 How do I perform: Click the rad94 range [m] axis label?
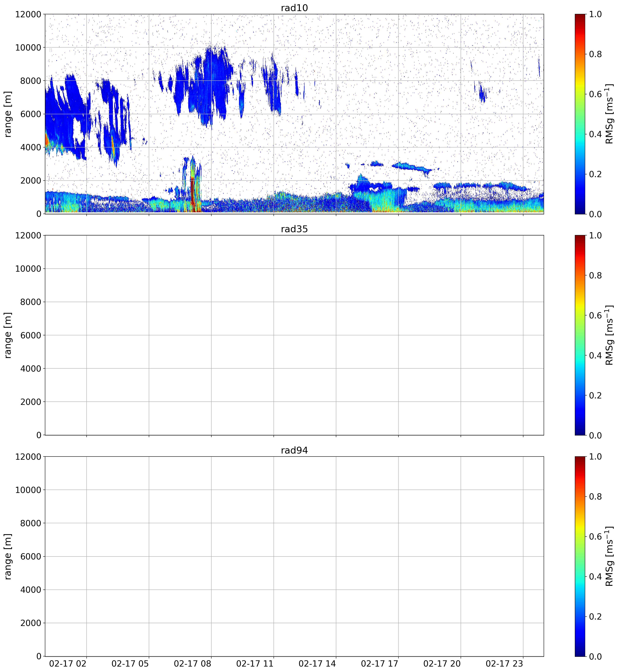(x=8, y=556)
